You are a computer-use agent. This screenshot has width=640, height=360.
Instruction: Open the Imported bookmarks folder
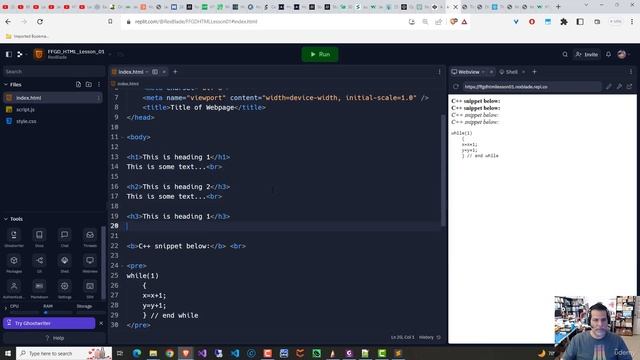pos(27,36)
